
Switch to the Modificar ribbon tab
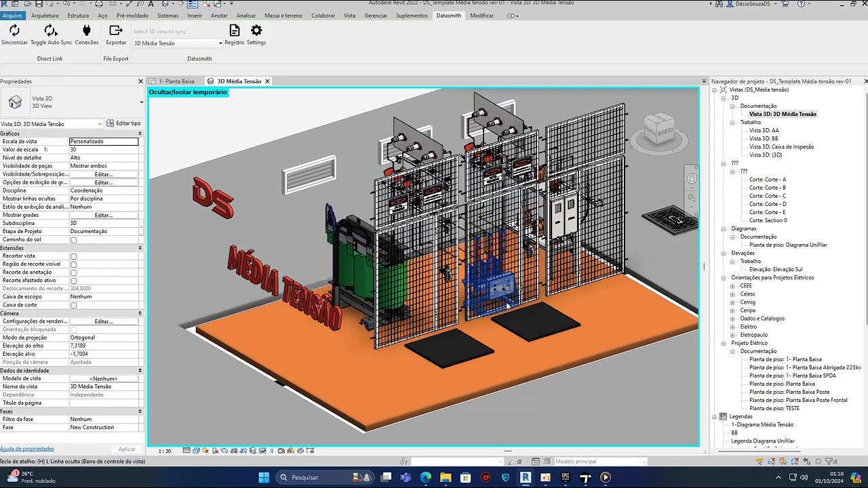click(x=481, y=15)
